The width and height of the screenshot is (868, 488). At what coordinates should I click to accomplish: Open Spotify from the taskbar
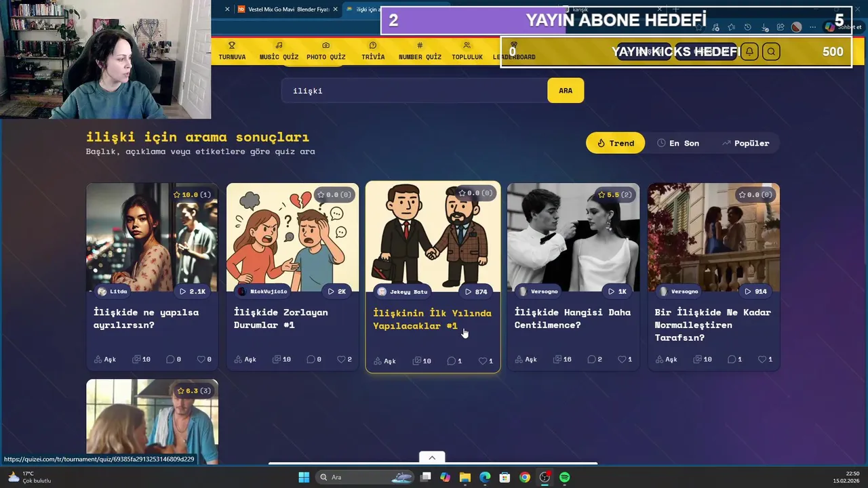(564, 477)
